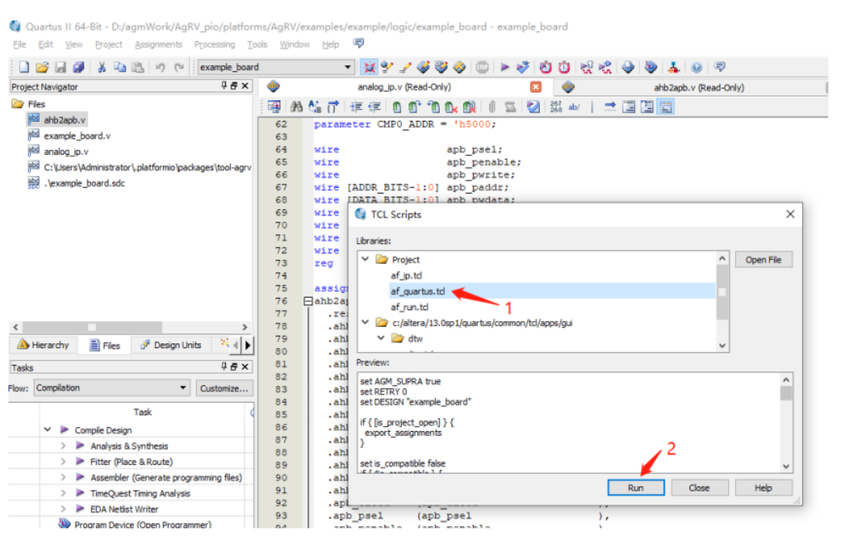Click the Save icon in toolbar
The height and width of the screenshot is (541, 859).
coord(60,67)
